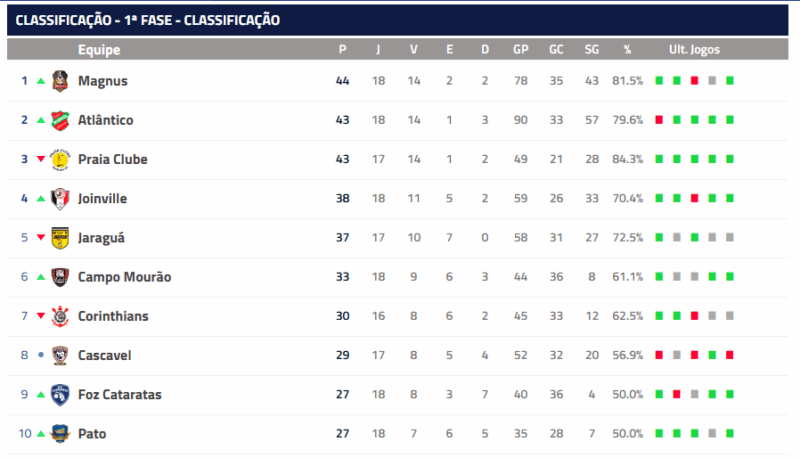Image resolution: width=800 pixels, height=458 pixels.
Task: Click the Jaraguá team crest icon
Action: pyautogui.click(x=61, y=238)
